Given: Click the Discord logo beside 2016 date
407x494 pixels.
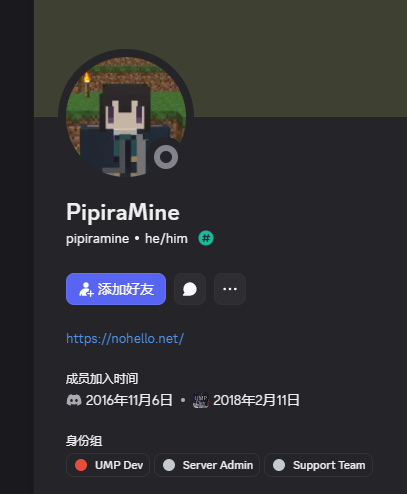Looking at the screenshot, I should 74,400.
